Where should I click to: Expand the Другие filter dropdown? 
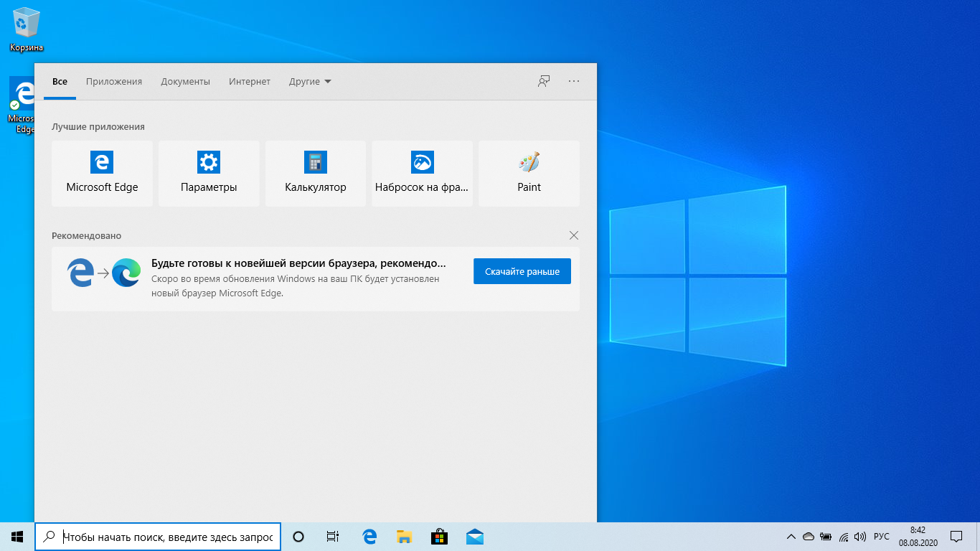[x=310, y=82]
